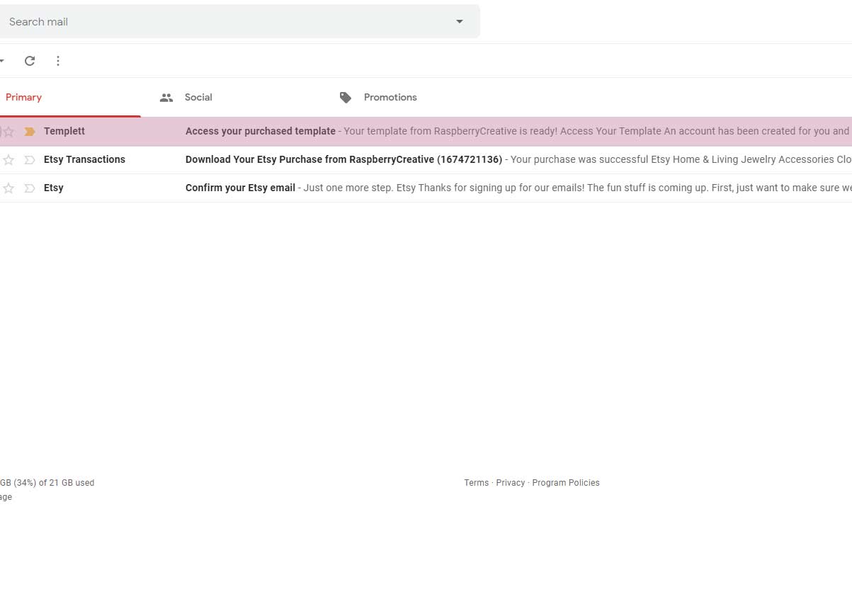Open the Terms link
Viewport: 852px width, 616px height.
click(476, 483)
